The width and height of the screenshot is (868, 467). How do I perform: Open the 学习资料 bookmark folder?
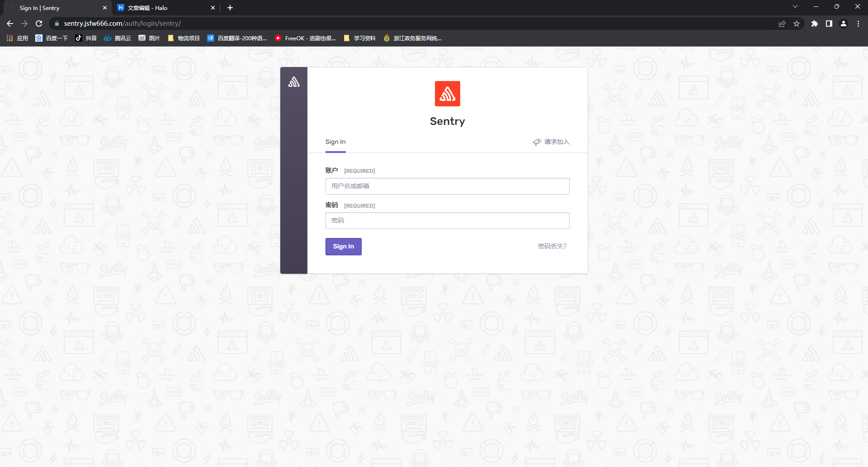359,38
